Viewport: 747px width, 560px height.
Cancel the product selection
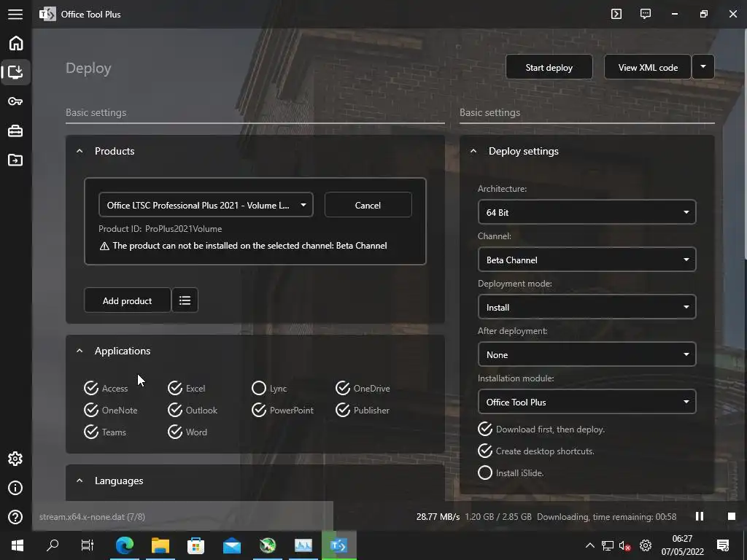coord(368,205)
